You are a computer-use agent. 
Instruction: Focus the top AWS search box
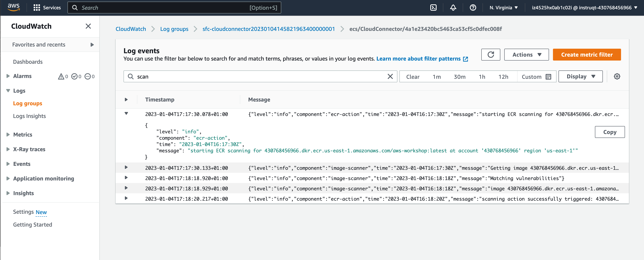pyautogui.click(x=174, y=8)
